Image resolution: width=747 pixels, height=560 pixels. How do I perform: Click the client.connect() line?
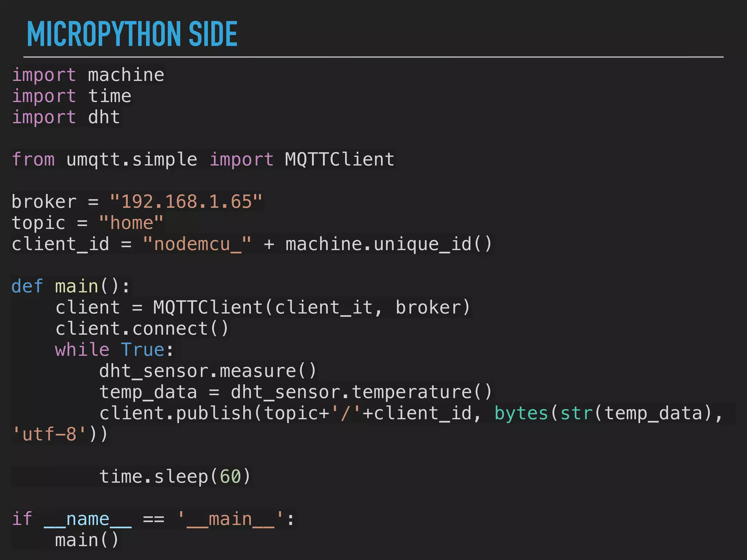(x=142, y=328)
